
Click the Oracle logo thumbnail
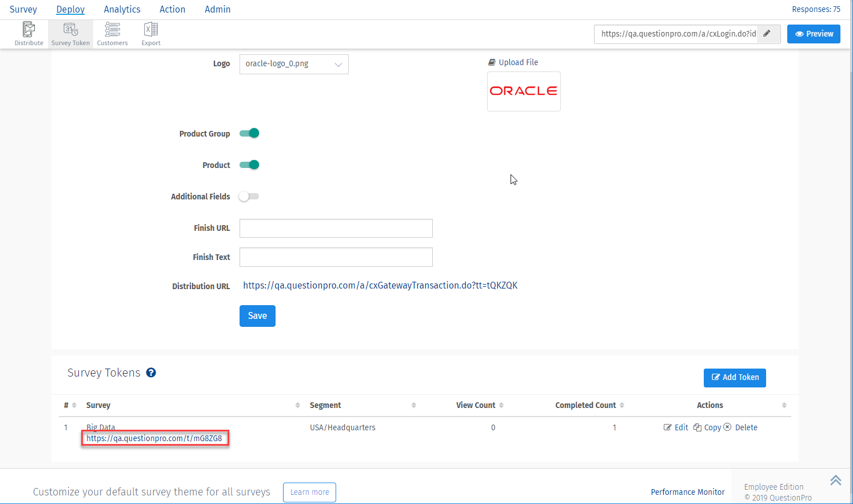tap(524, 91)
